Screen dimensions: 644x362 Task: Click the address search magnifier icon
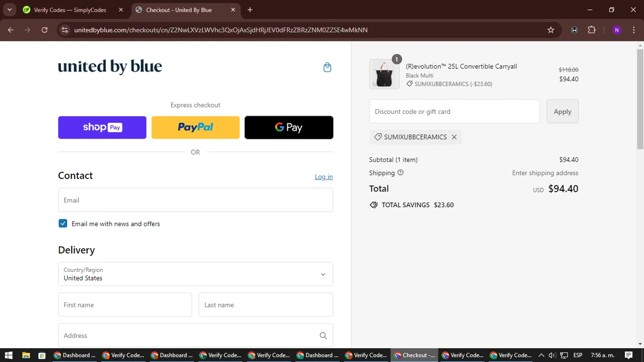pos(323,336)
